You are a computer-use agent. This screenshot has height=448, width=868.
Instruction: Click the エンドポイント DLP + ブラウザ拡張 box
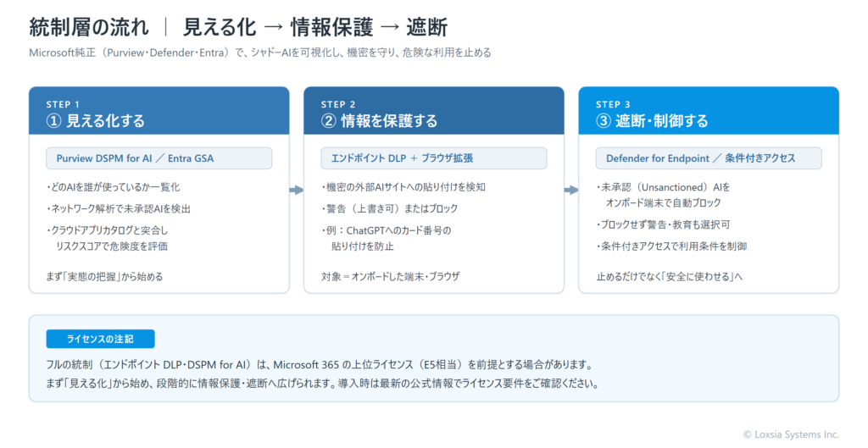[434, 158]
